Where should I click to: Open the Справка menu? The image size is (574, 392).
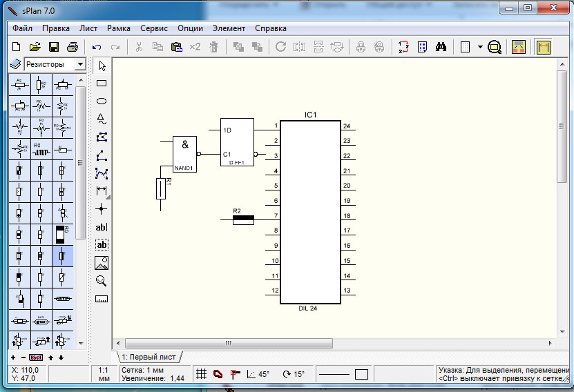pyautogui.click(x=271, y=28)
